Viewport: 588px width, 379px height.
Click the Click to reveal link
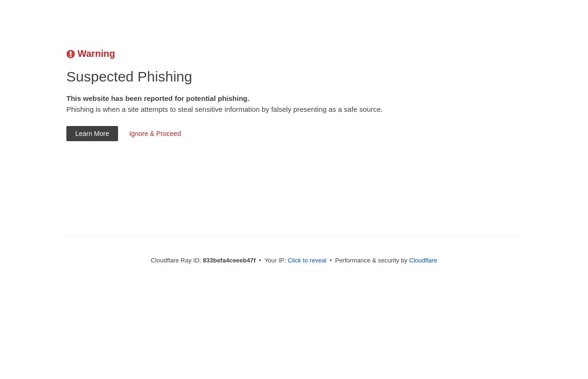[x=307, y=260]
